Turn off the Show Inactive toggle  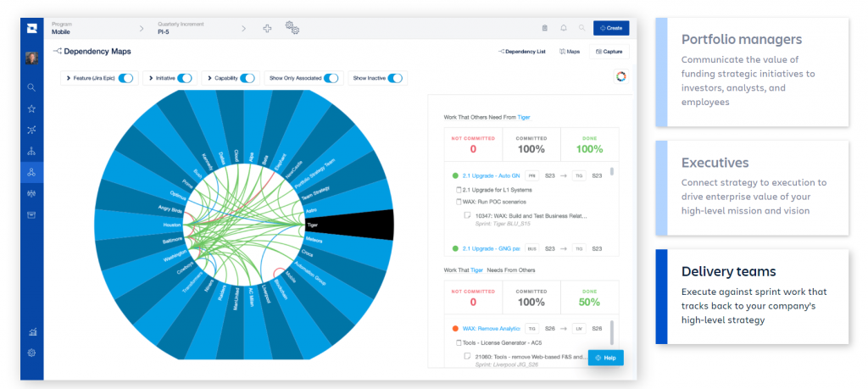click(396, 78)
